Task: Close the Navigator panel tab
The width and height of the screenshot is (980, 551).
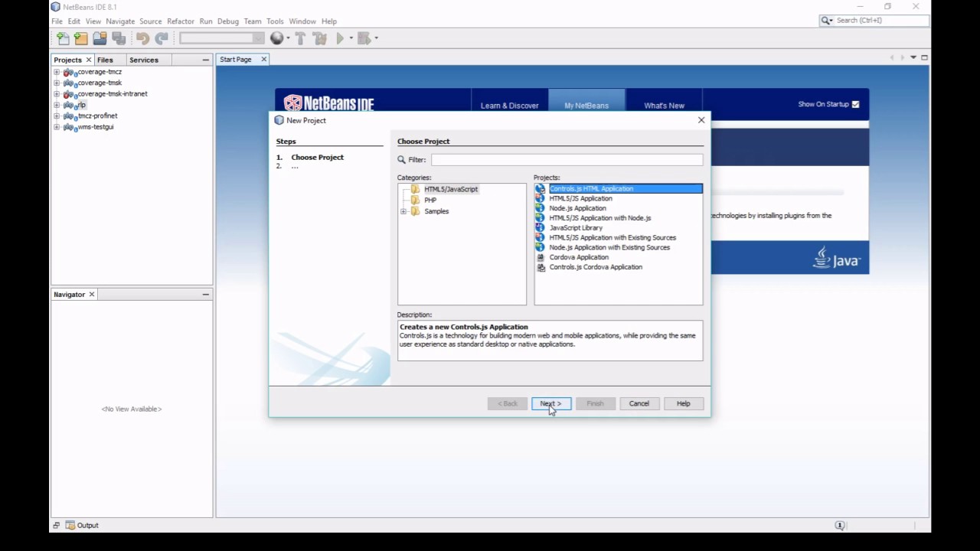Action: [92, 295]
